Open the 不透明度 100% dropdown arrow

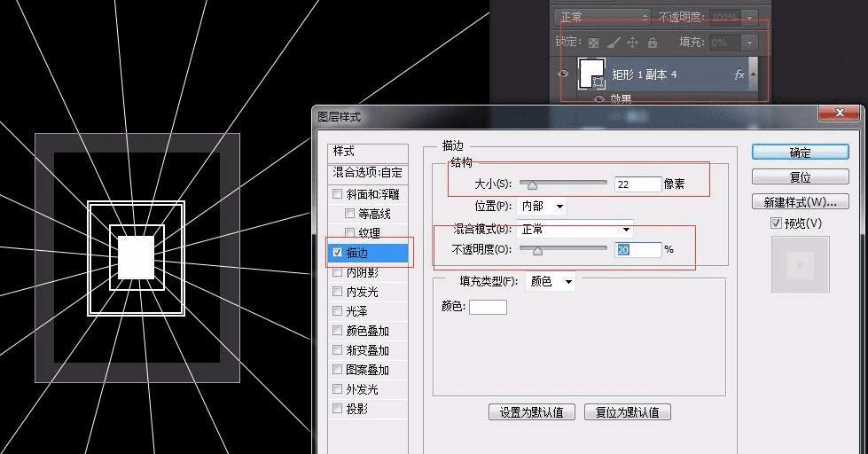point(749,19)
